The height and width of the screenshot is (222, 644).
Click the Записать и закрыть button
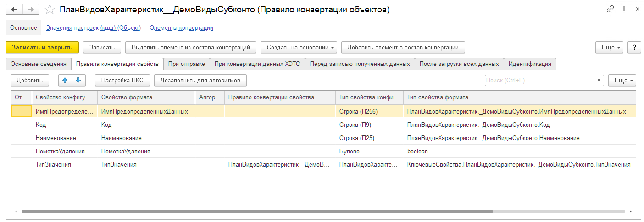pos(42,47)
